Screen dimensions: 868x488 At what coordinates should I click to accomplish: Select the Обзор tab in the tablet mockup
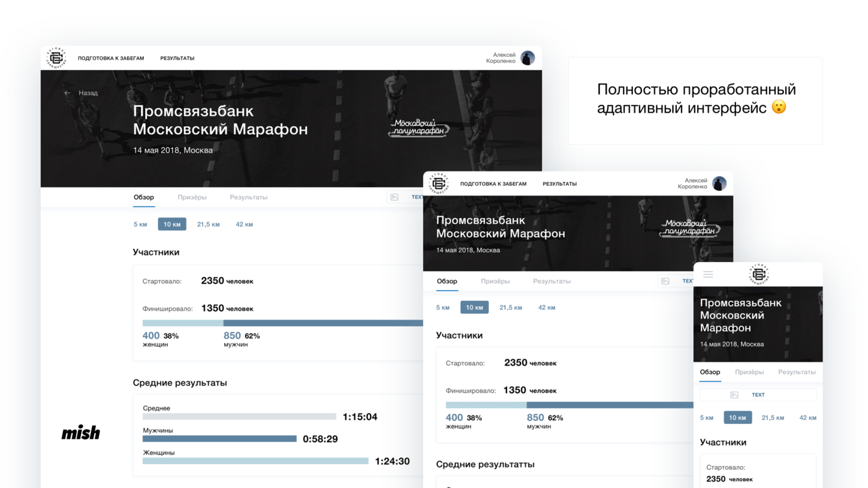(x=447, y=281)
